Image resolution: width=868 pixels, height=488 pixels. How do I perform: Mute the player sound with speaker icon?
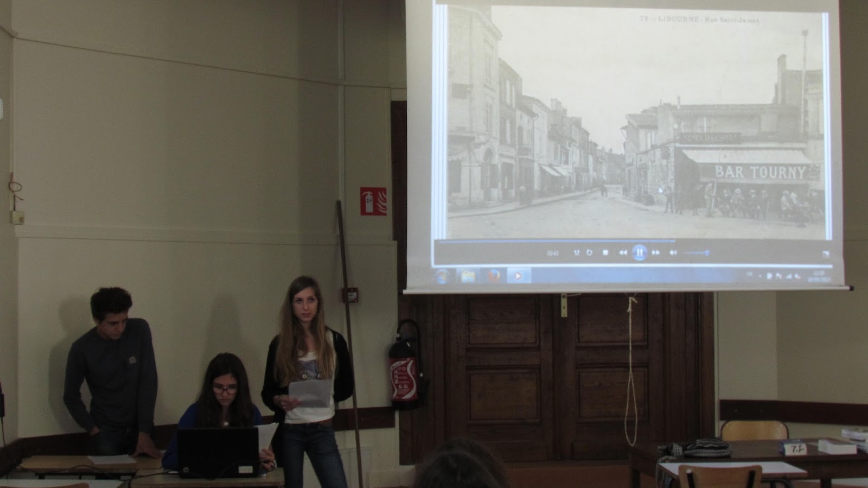click(x=673, y=252)
